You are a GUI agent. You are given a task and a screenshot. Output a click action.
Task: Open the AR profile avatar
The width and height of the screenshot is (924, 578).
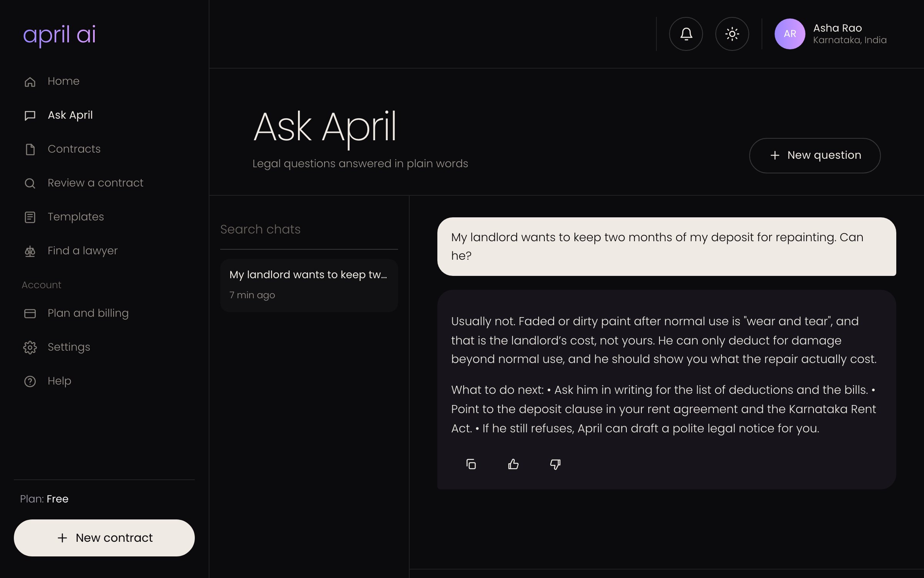click(x=790, y=34)
